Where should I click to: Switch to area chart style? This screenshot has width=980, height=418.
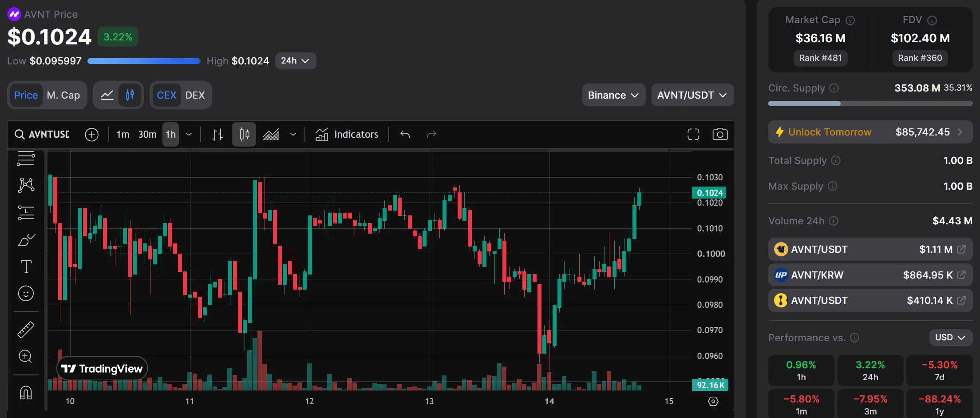271,134
